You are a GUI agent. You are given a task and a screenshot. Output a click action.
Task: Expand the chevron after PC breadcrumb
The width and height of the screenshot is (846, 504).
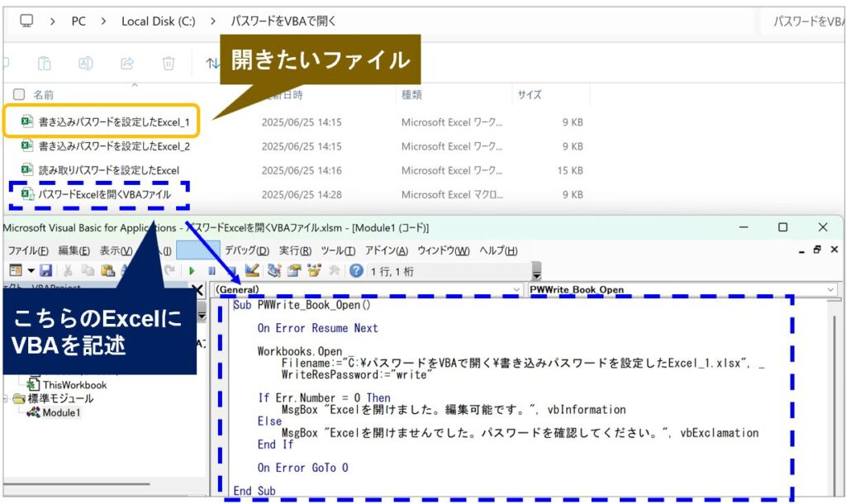103,21
